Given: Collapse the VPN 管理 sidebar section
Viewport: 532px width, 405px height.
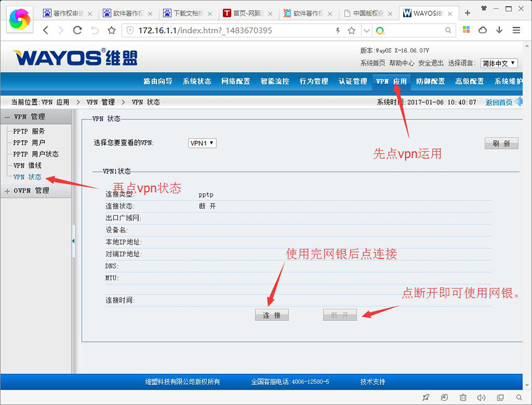Looking at the screenshot, I should pyautogui.click(x=7, y=117).
